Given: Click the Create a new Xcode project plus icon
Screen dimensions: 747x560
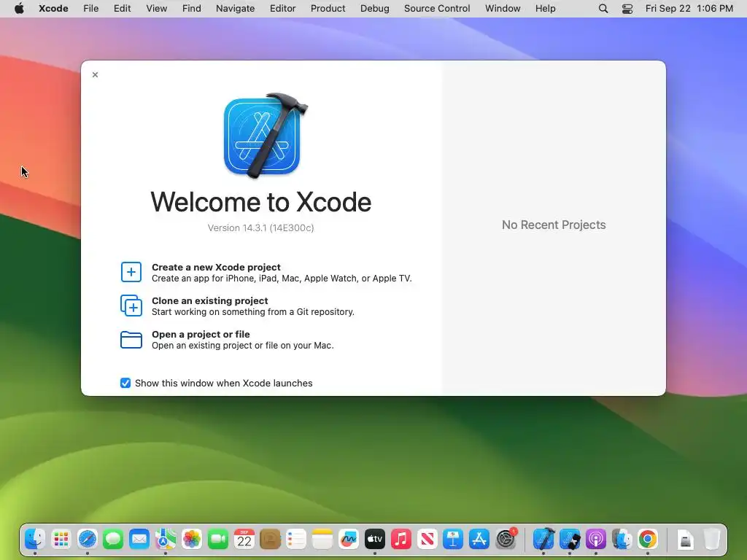Looking at the screenshot, I should click(x=131, y=272).
